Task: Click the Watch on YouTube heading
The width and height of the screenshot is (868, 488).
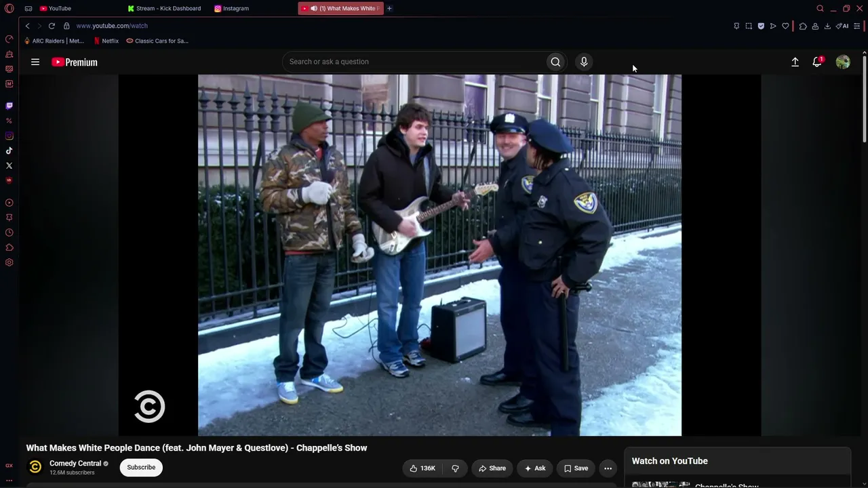Action: tap(670, 461)
